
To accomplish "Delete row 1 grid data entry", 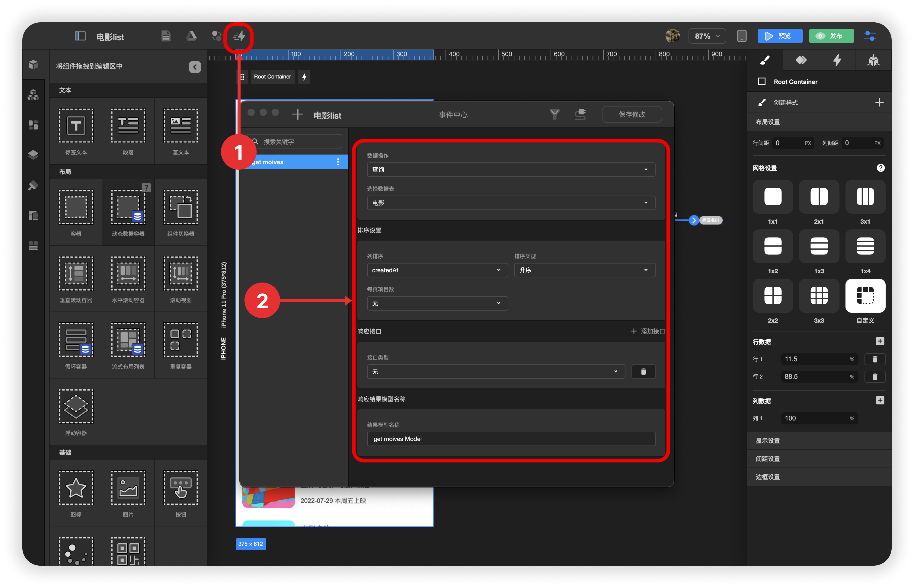I will click(x=875, y=359).
